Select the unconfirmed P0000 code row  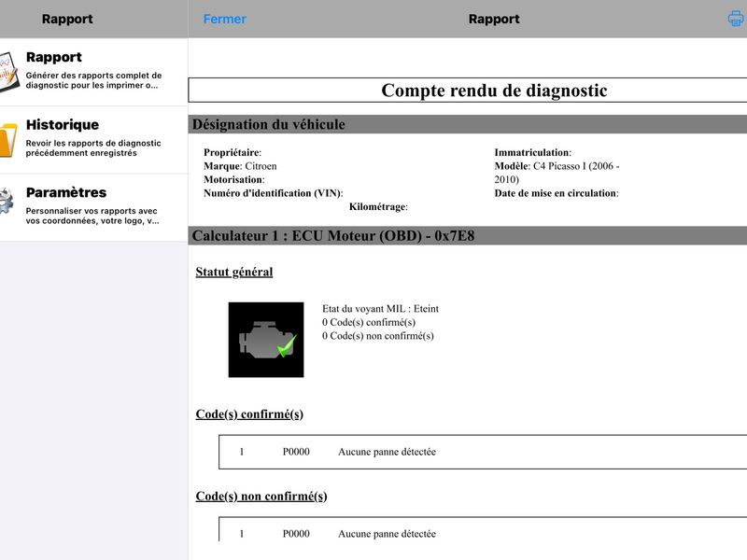point(483,529)
